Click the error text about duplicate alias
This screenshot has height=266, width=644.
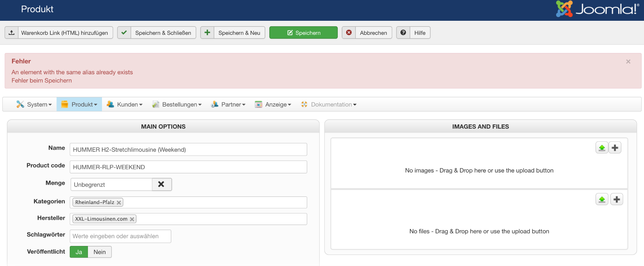tap(72, 72)
